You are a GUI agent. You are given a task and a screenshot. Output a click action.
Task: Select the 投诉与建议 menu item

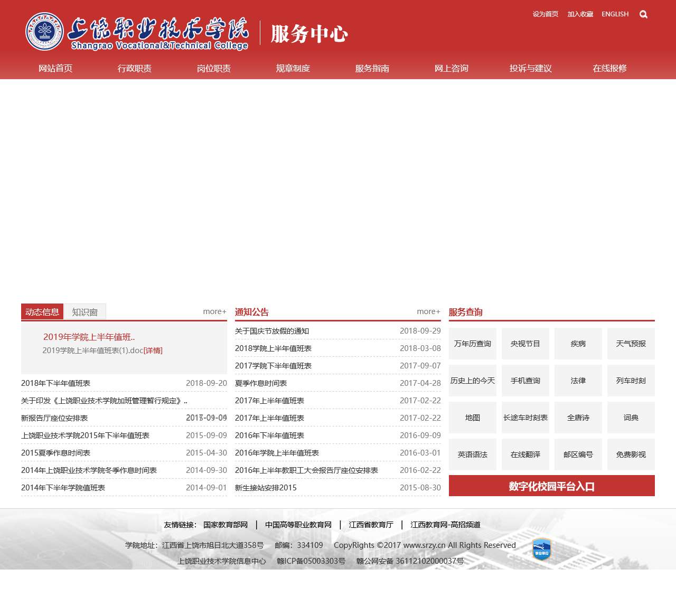pyautogui.click(x=530, y=68)
